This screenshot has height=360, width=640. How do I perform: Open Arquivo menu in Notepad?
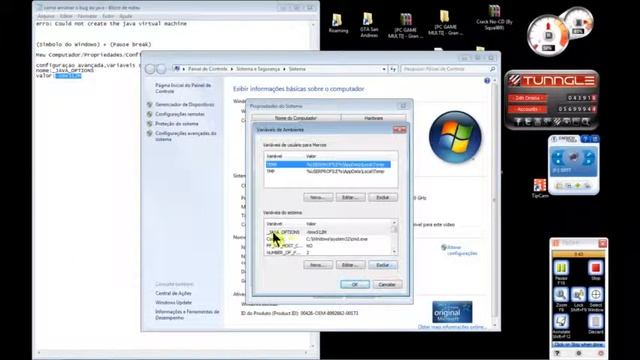pos(46,16)
